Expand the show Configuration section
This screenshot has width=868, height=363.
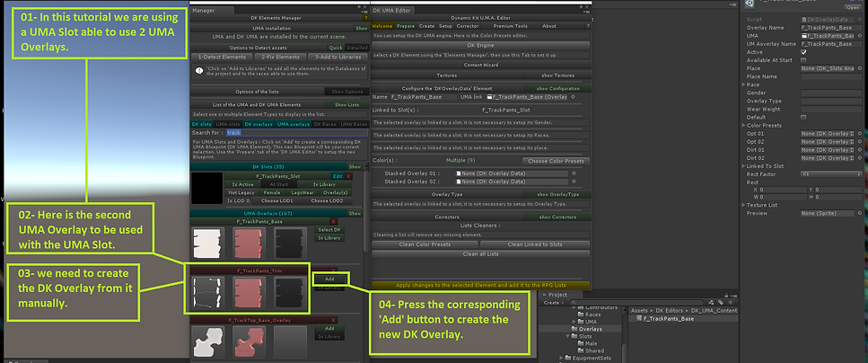coord(558,89)
